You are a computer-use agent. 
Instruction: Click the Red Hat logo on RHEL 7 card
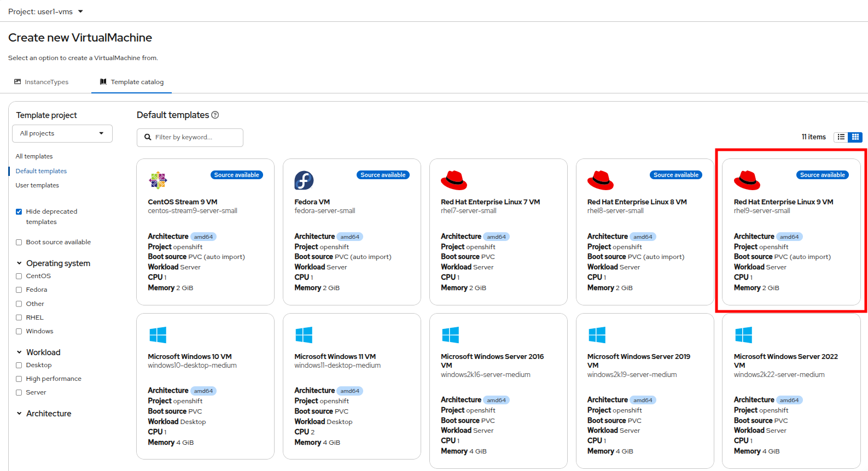[454, 180]
